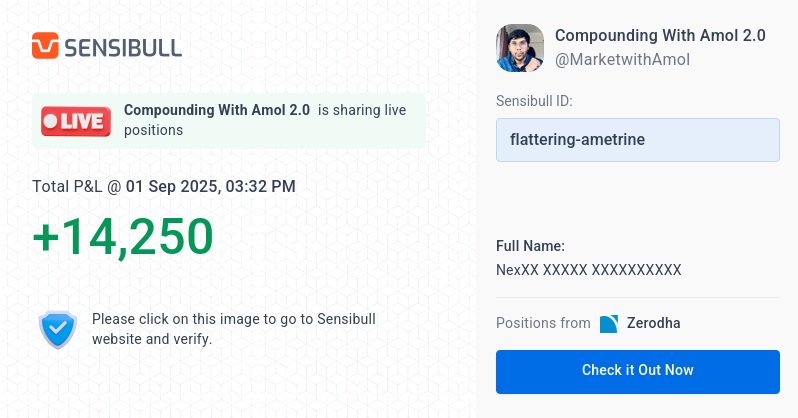Click bold Compounding With Amol 2.0 in banner
This screenshot has height=418, width=798.
[x=217, y=110]
